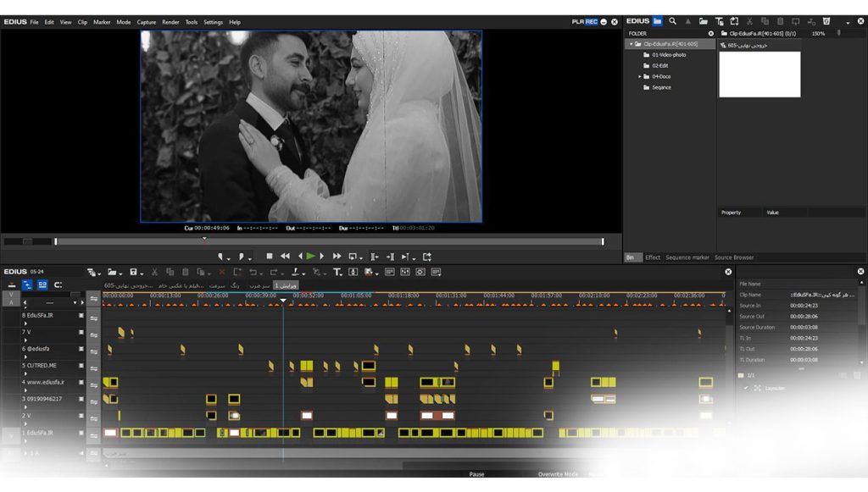The width and height of the screenshot is (868, 492).
Task: Click the New Sequence icon on timeline toolbar
Action: click(x=92, y=272)
